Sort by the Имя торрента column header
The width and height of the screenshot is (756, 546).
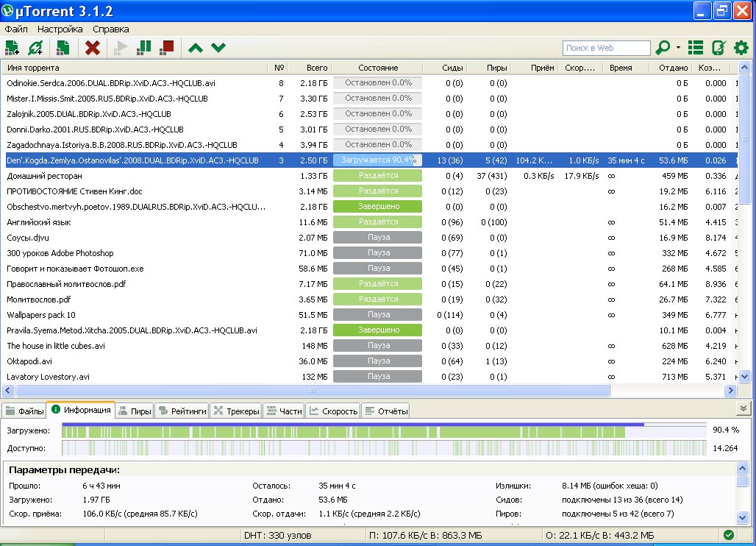[135, 68]
